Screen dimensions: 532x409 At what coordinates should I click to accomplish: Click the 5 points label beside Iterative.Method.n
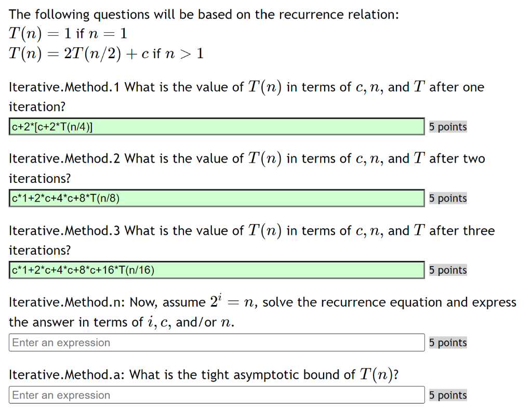coord(447,342)
